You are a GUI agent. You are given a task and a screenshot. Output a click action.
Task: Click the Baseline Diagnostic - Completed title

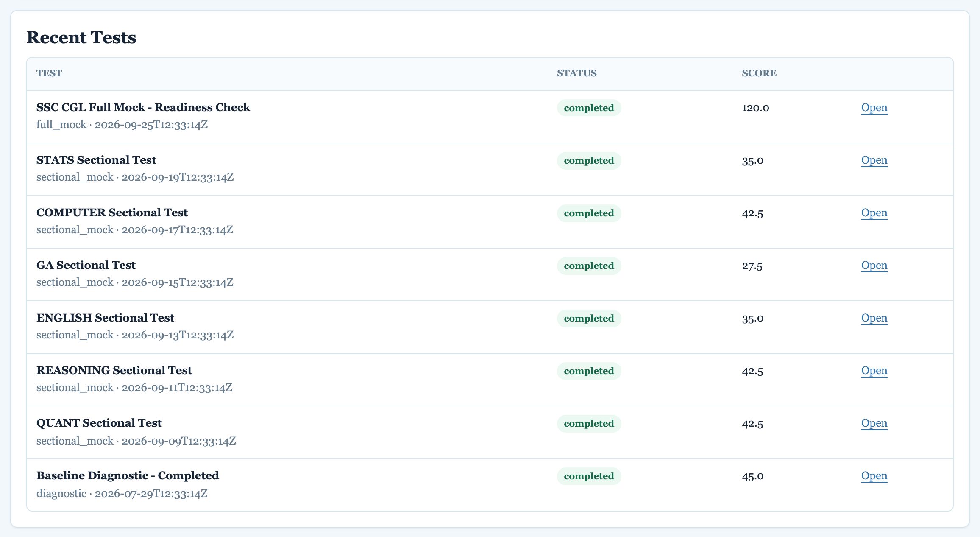pyautogui.click(x=128, y=475)
